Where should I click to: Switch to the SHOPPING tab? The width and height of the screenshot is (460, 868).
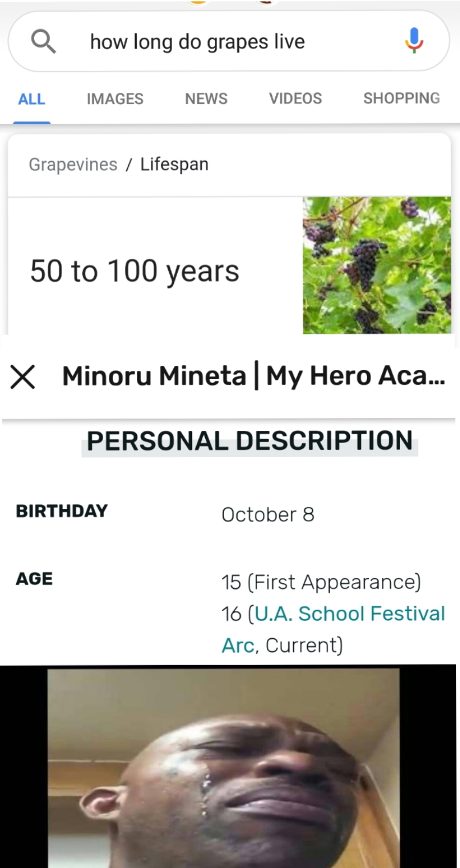tap(401, 99)
